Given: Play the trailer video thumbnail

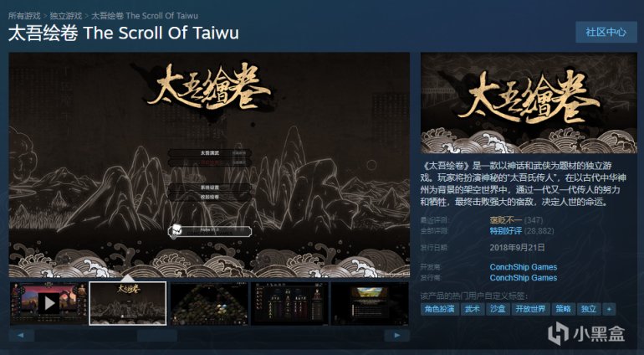Looking at the screenshot, I should 49,303.
